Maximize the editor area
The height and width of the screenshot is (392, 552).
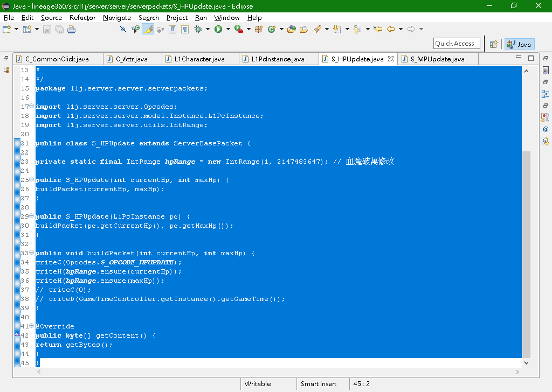click(x=531, y=58)
